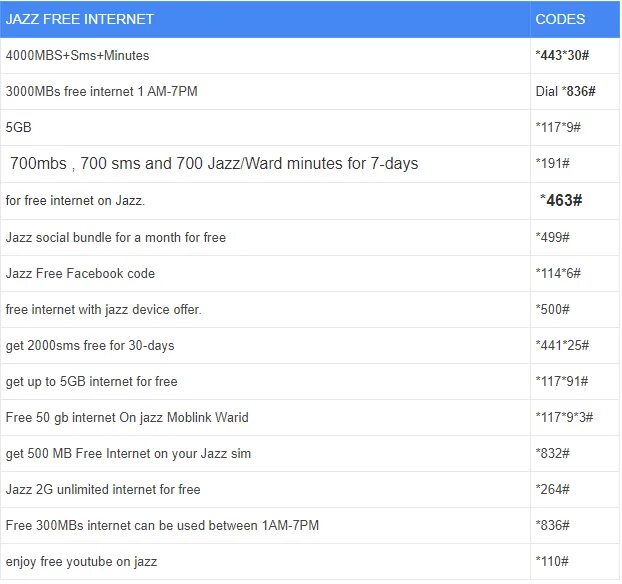Click the code *264#
The height and width of the screenshot is (584, 622).
[x=552, y=490]
